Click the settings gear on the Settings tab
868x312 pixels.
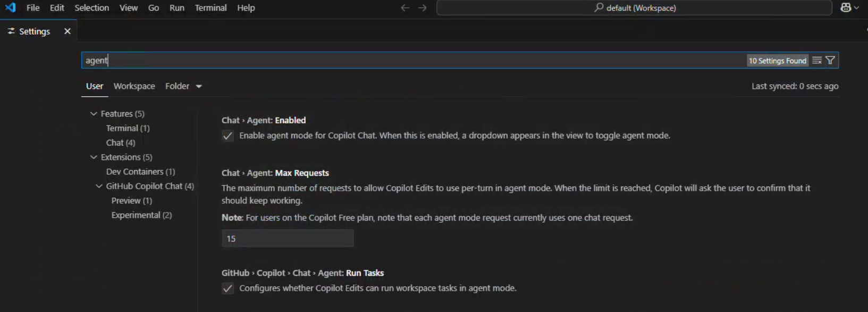tap(10, 31)
